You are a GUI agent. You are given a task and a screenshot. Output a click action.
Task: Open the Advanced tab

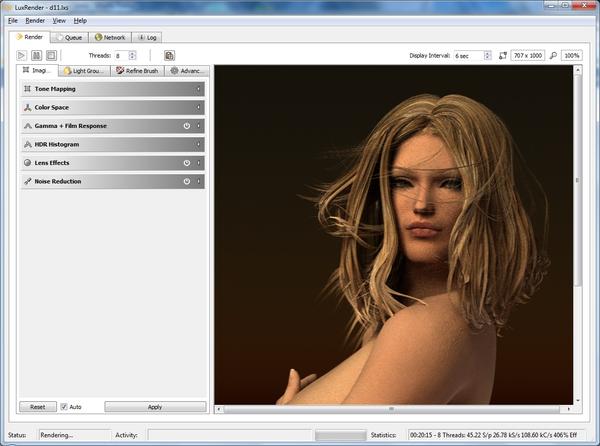click(x=187, y=71)
